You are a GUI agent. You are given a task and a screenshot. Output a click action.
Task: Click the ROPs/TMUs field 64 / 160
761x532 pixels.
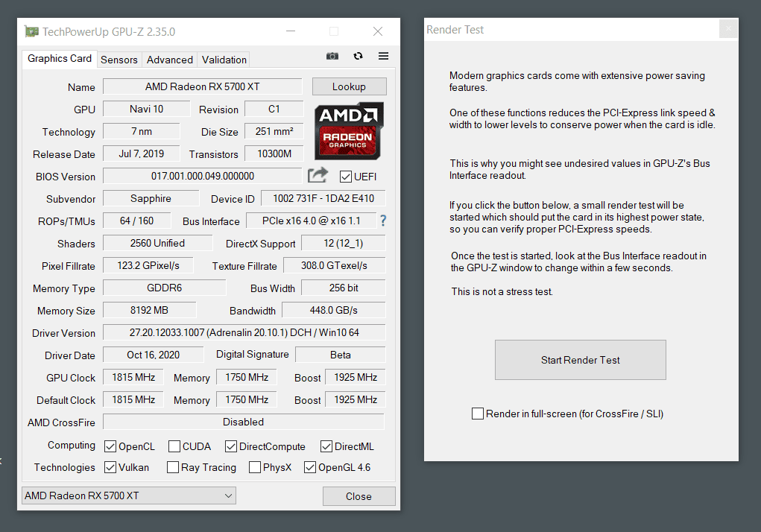pyautogui.click(x=137, y=220)
